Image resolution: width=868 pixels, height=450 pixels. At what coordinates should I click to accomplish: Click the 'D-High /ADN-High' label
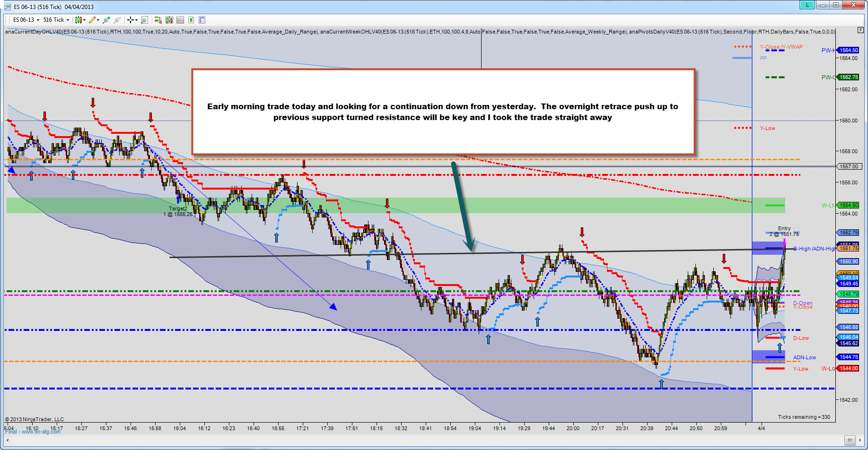[x=814, y=249]
